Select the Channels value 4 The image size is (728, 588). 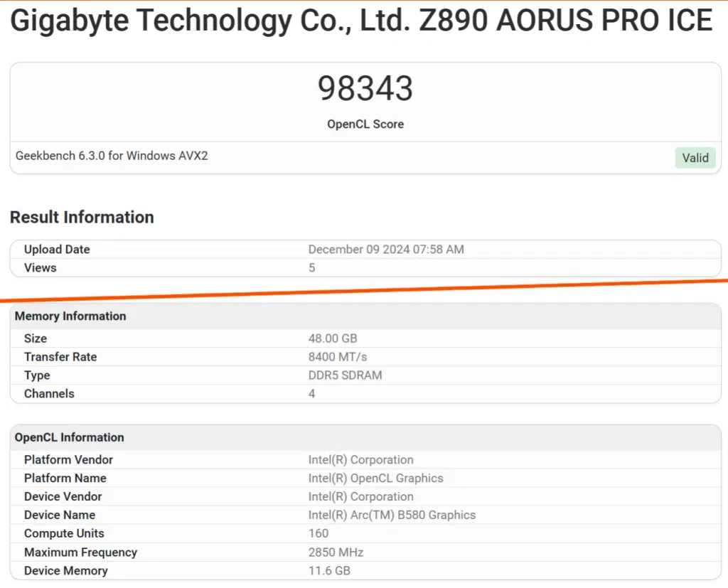(x=312, y=394)
